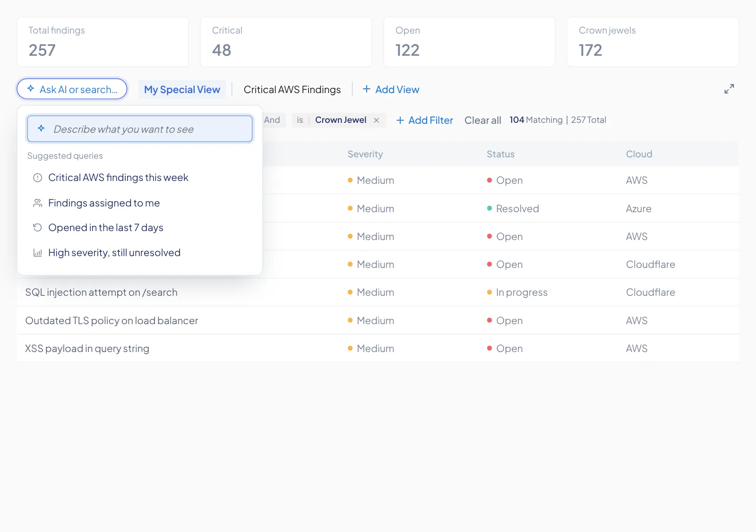Click the In progress status cell
This screenshot has height=532, width=756.
click(517, 292)
